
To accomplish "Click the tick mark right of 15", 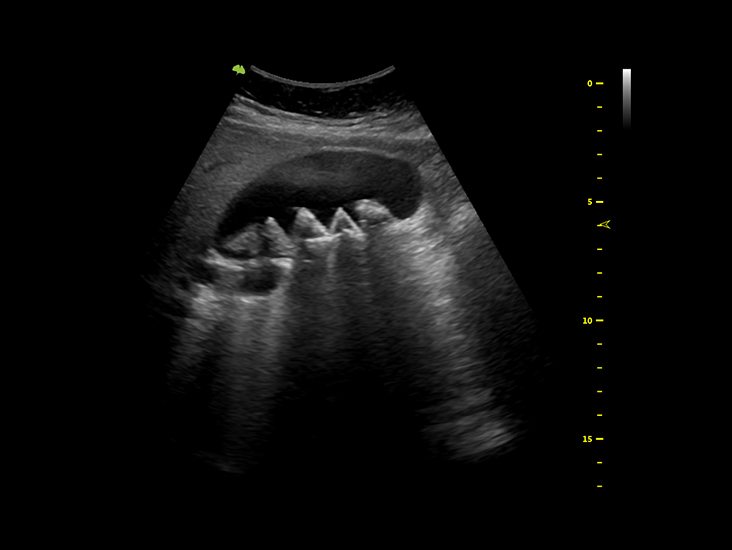I will 600,439.
